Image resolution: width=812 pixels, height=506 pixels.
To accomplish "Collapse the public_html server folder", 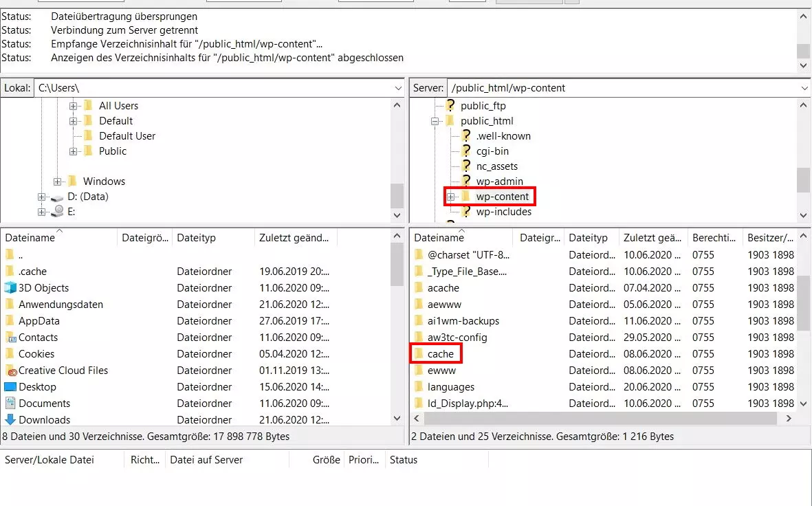I will (x=435, y=121).
